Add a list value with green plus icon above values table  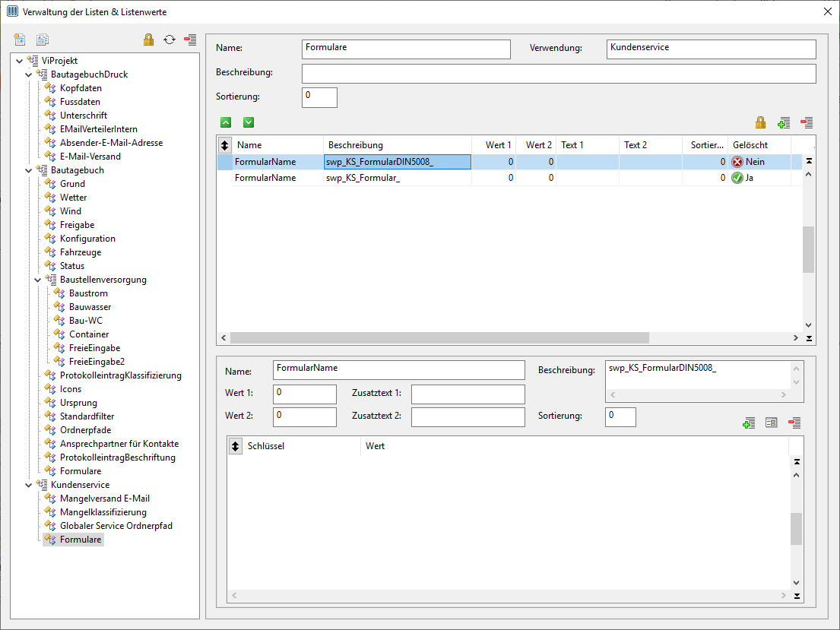784,122
